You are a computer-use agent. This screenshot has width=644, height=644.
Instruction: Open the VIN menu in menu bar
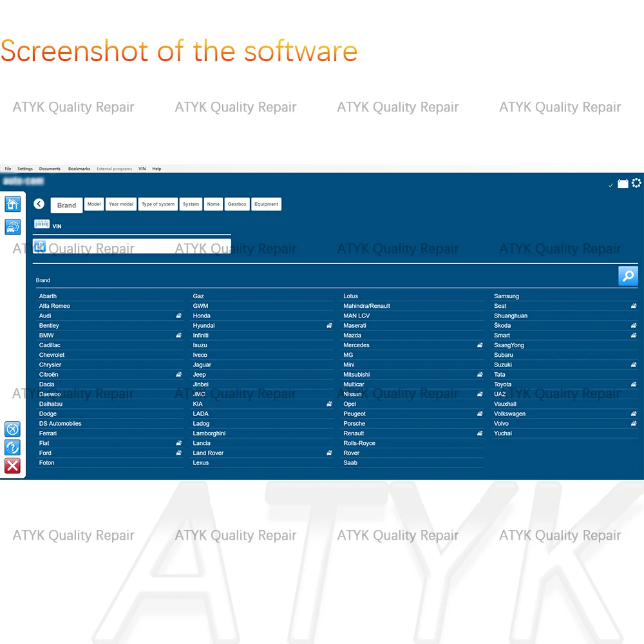click(142, 169)
